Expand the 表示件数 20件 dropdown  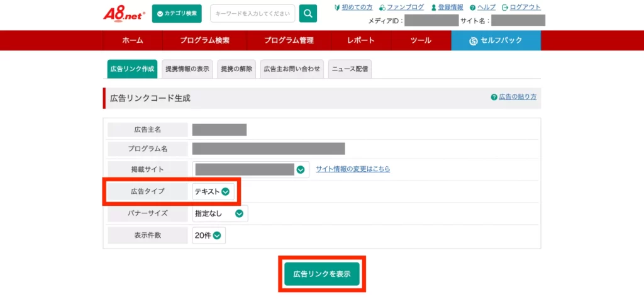coord(209,235)
